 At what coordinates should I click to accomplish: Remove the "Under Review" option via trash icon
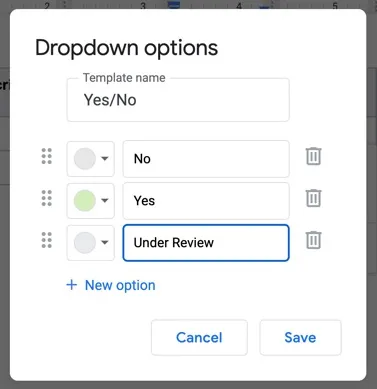[x=313, y=240]
